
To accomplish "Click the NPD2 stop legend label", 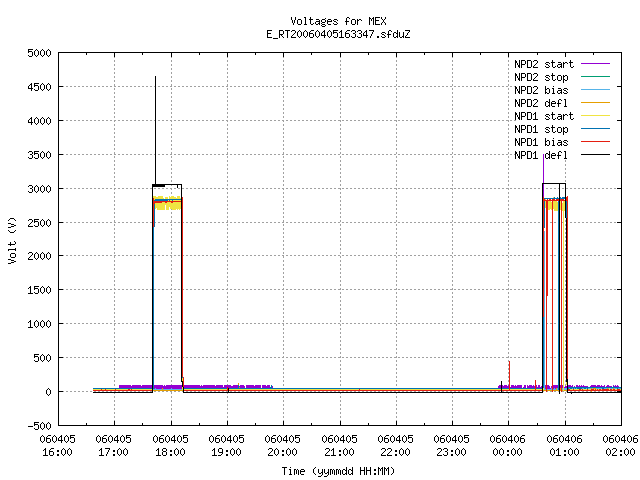I will click(541, 77).
